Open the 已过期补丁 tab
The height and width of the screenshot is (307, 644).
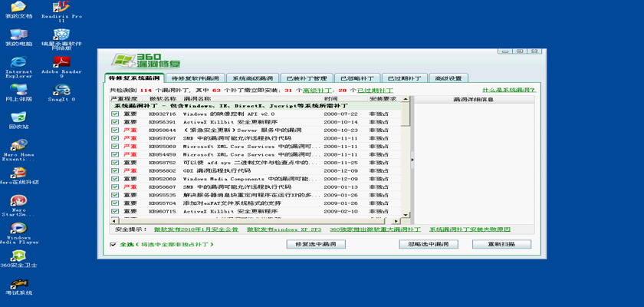(x=405, y=78)
